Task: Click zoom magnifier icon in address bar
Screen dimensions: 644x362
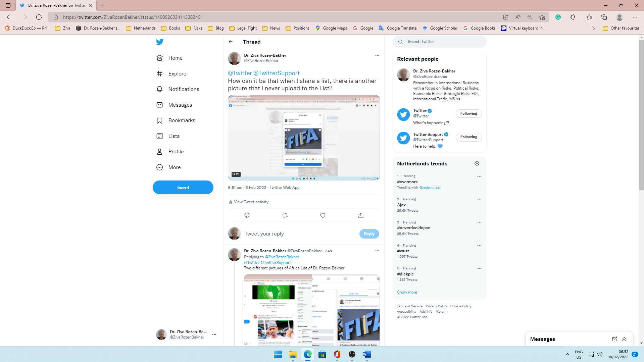Action: (x=530, y=17)
